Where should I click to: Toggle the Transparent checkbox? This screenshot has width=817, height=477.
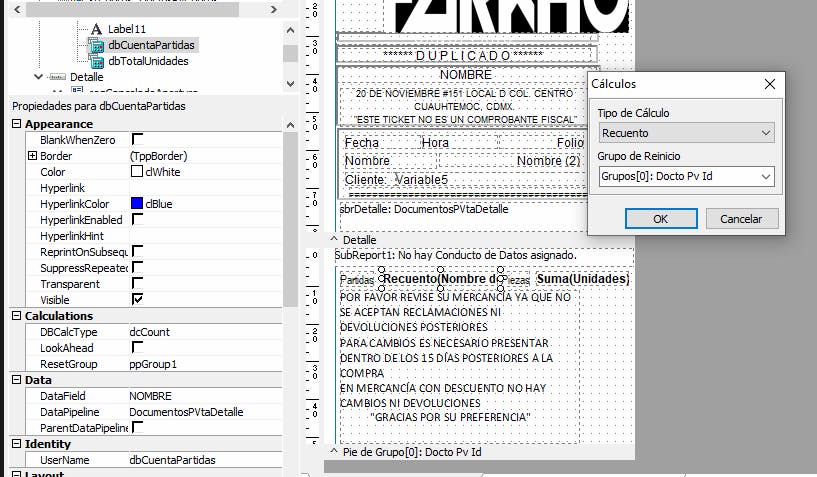tap(137, 283)
